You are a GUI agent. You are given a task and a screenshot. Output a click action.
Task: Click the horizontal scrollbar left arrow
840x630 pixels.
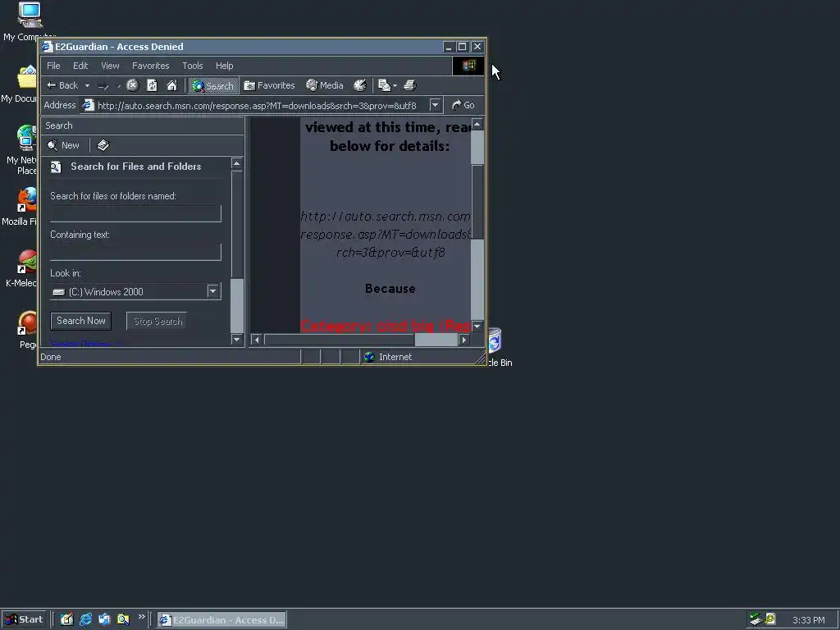257,339
